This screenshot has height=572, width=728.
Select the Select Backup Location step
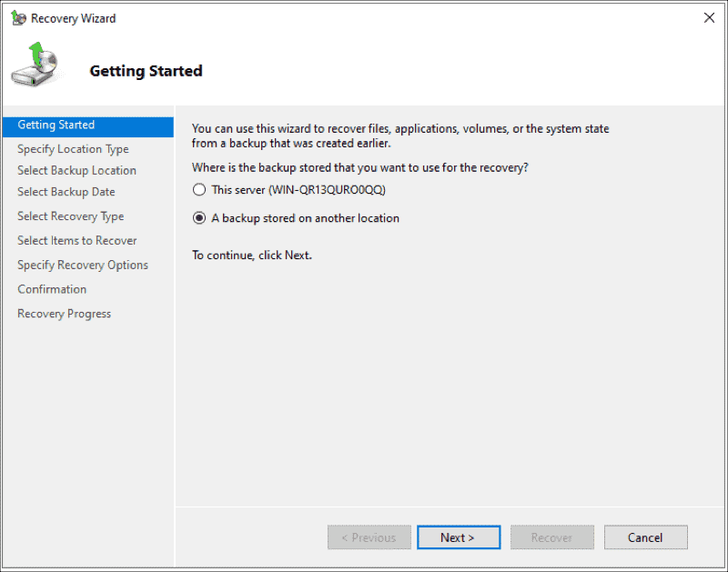coord(76,170)
